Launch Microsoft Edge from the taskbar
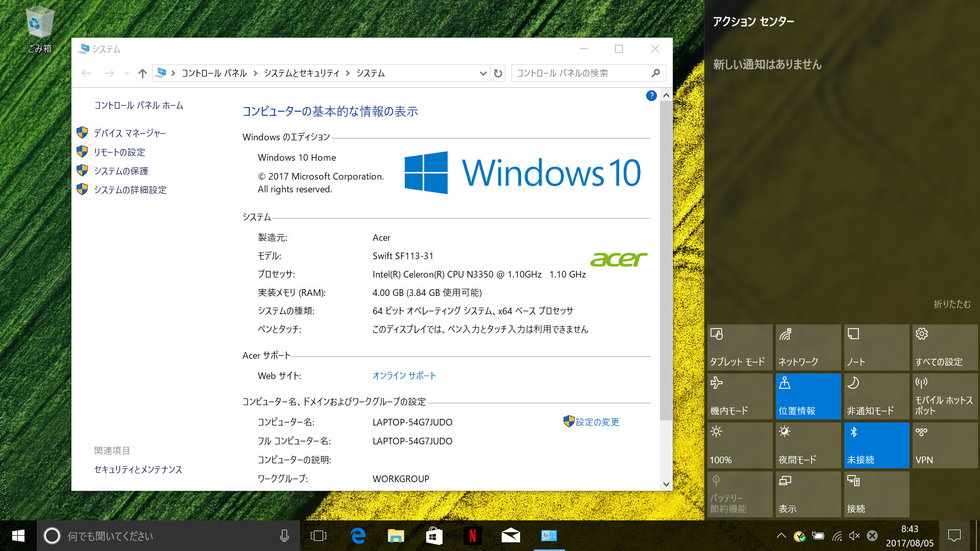 [x=358, y=536]
